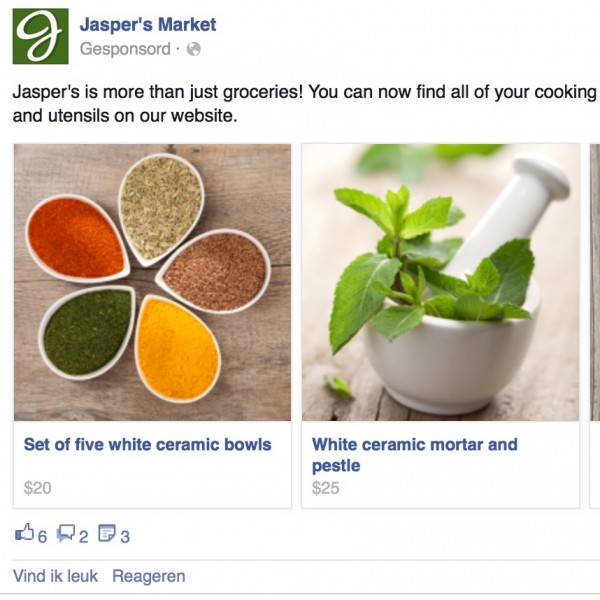Open White ceramic mortar and pestle link
The width and height of the screenshot is (600, 600).
point(415,455)
